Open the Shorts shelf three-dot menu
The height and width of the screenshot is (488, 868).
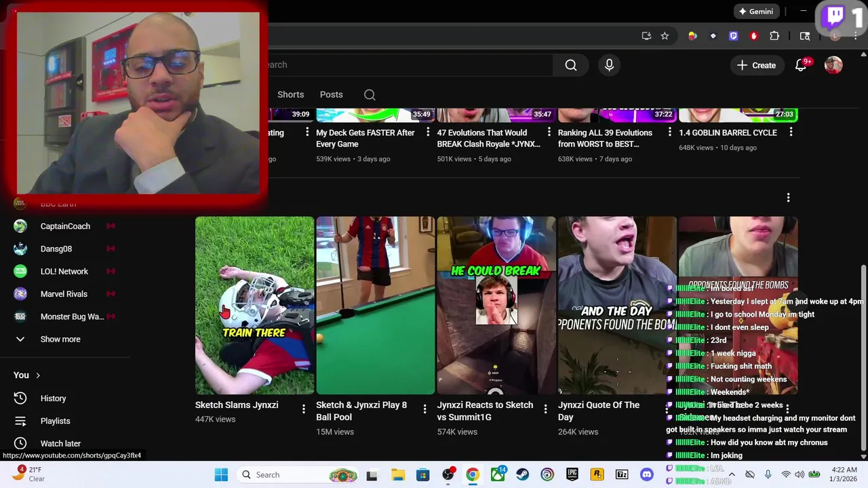pos(788,198)
